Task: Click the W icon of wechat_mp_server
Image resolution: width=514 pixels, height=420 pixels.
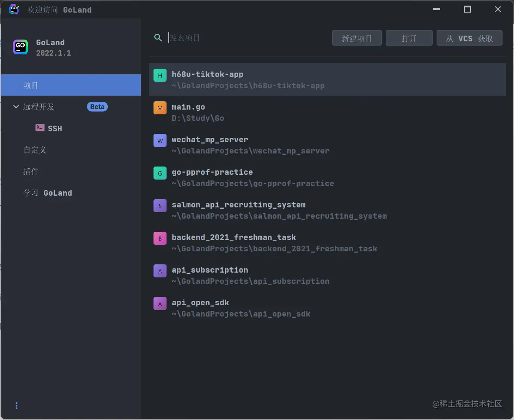Action: tap(160, 141)
